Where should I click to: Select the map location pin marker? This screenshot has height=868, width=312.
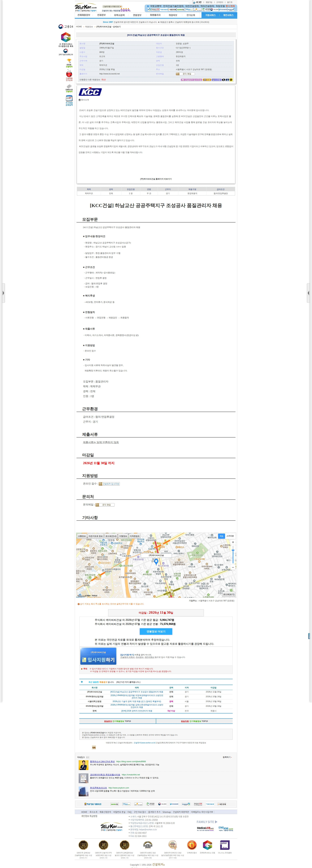pos(156,562)
